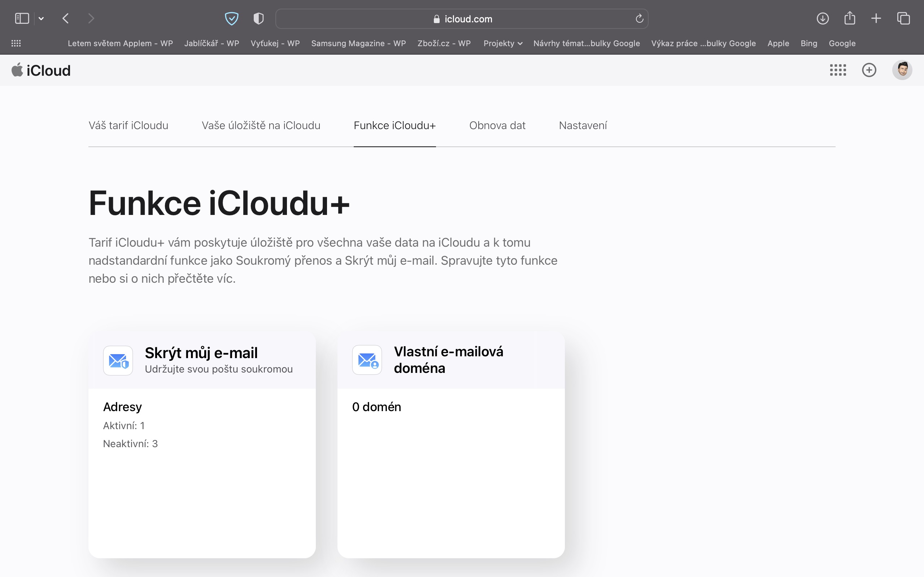The height and width of the screenshot is (577, 924).
Task: Reload the icloud.com page
Action: (639, 19)
